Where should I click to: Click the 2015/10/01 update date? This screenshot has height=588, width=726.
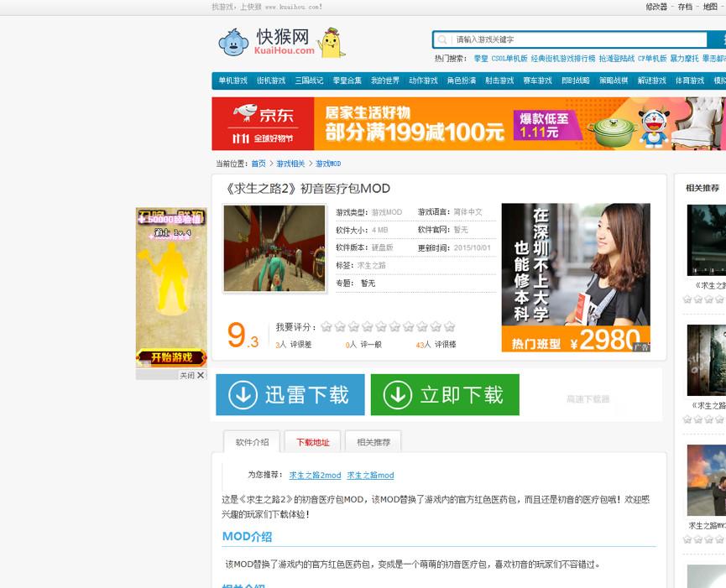pyautogui.click(x=473, y=248)
